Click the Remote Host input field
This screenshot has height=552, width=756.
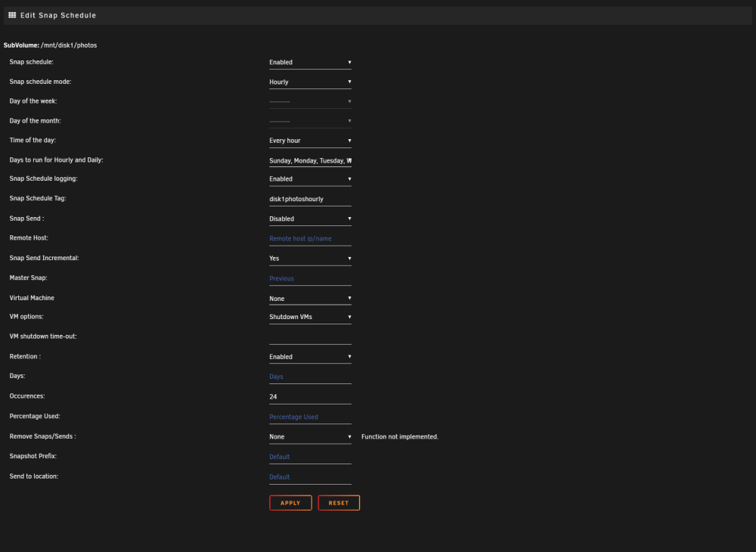click(310, 239)
